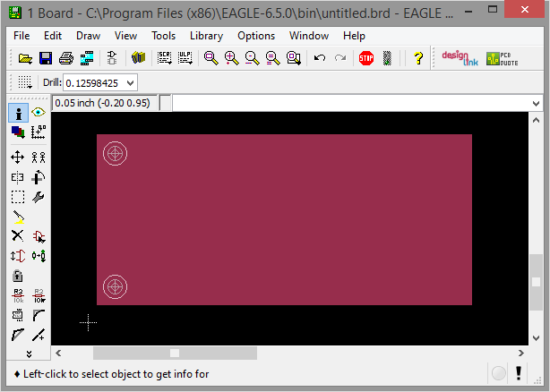Image resolution: width=550 pixels, height=392 pixels.
Task: Click the Save board icon
Action: tap(46, 58)
